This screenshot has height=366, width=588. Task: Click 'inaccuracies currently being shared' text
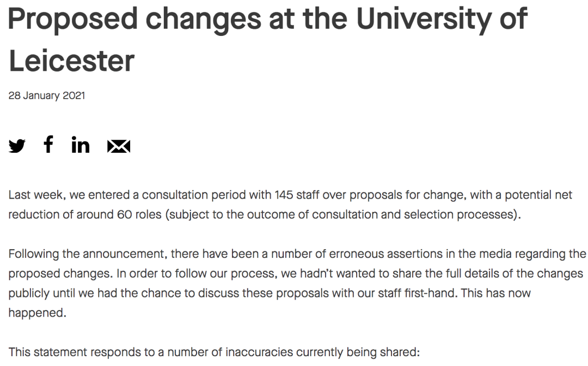coord(322,352)
